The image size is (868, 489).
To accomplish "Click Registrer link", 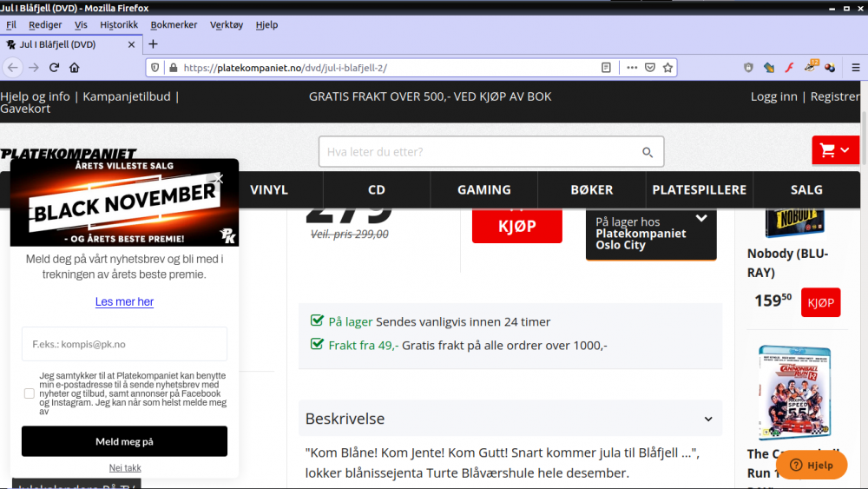I will (x=835, y=96).
